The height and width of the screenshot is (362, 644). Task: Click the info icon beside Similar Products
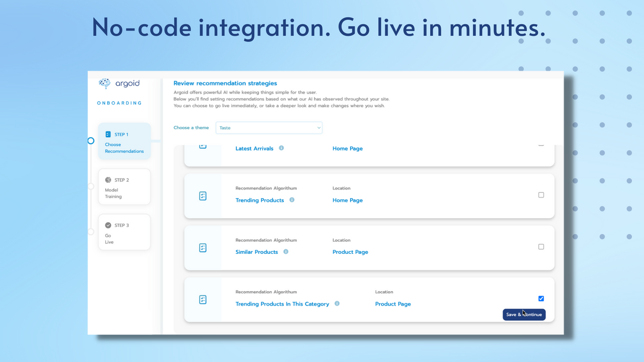tap(286, 251)
